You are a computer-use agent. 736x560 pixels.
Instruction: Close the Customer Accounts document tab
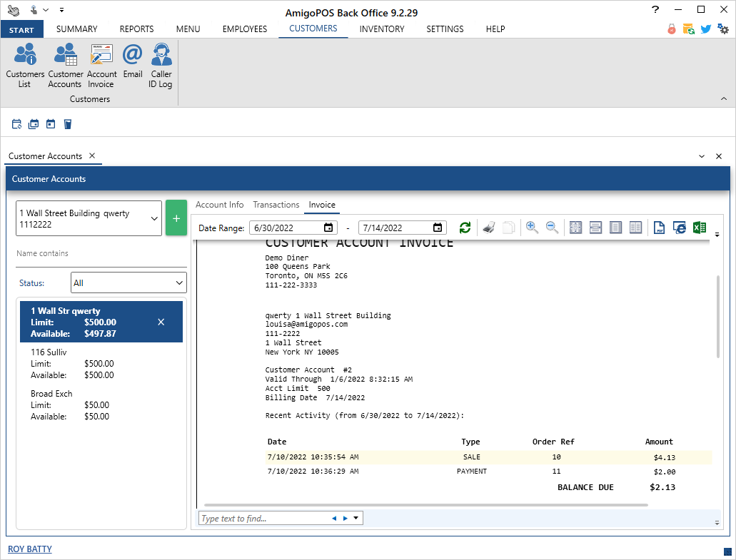pos(92,156)
